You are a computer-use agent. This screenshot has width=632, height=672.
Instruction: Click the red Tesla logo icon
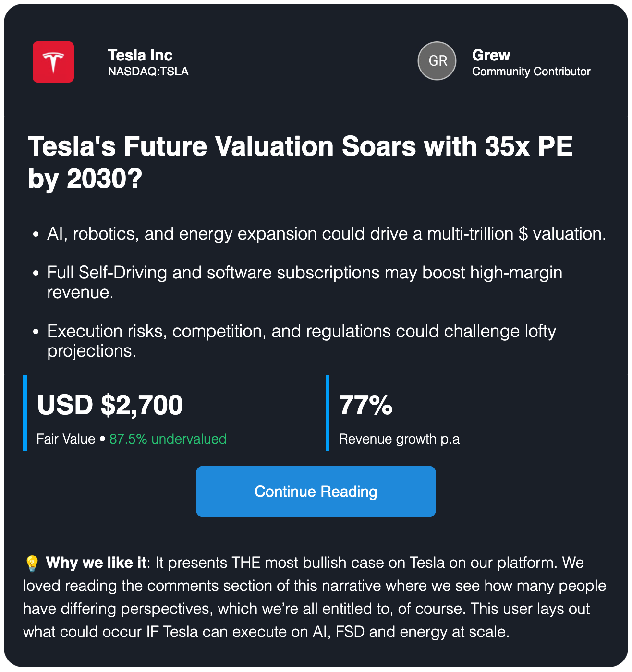[53, 62]
